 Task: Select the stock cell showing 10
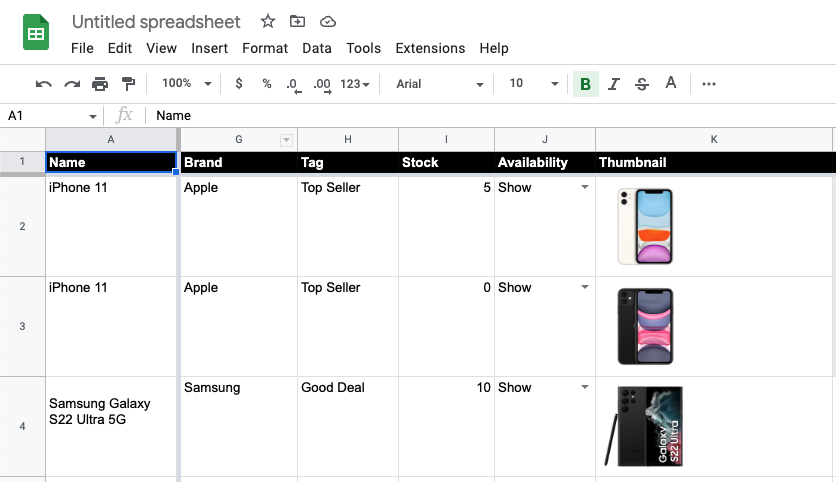[446, 426]
